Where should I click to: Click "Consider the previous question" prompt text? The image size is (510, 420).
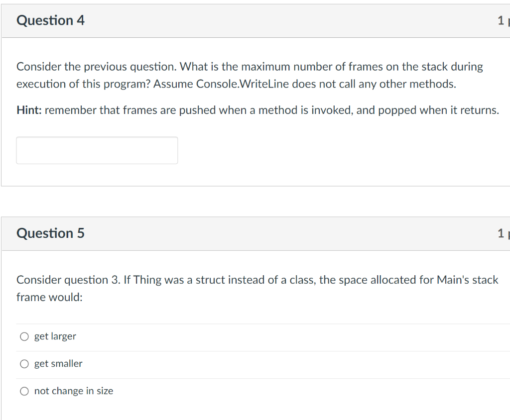pyautogui.click(x=96, y=67)
